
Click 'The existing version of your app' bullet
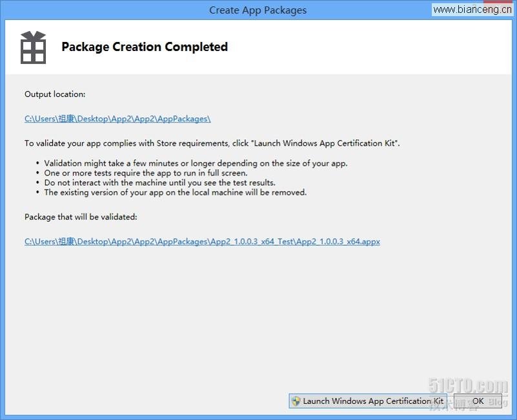click(x=176, y=192)
